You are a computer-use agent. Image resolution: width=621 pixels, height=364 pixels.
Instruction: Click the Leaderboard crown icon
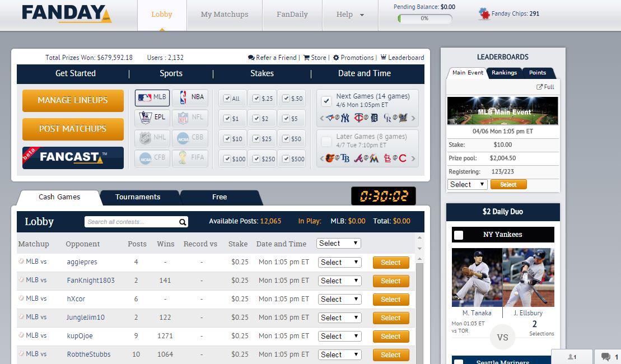(384, 57)
